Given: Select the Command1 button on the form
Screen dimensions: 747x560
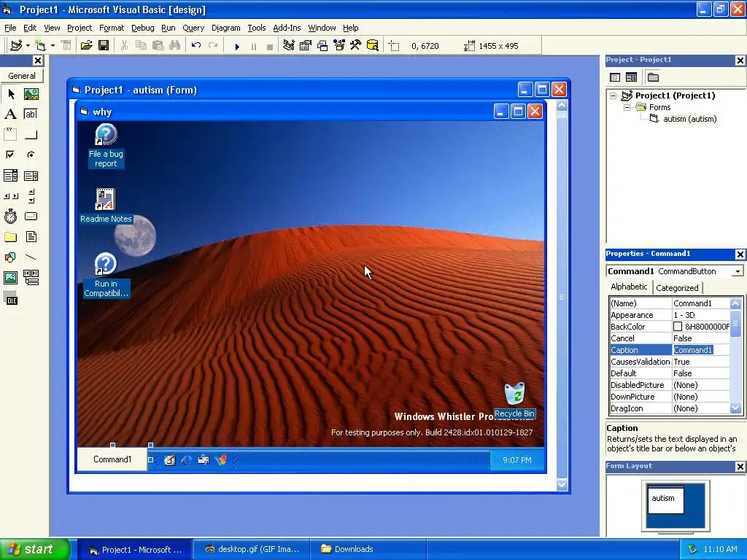Looking at the screenshot, I should coord(112,459).
